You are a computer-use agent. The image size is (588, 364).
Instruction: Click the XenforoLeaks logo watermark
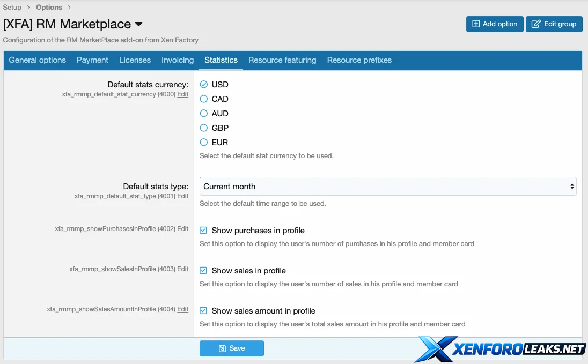pyautogui.click(x=501, y=349)
